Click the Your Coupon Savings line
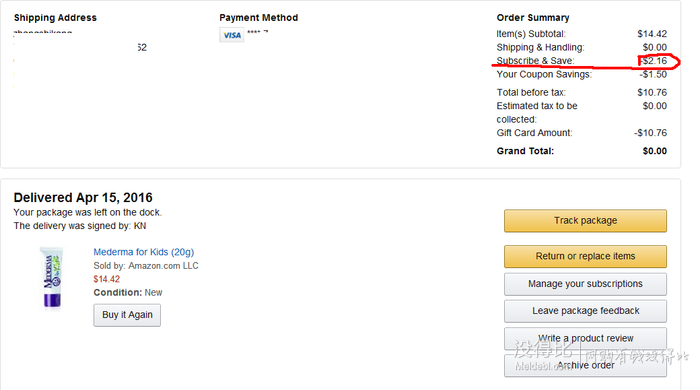This screenshot has width=700, height=390. 582,75
